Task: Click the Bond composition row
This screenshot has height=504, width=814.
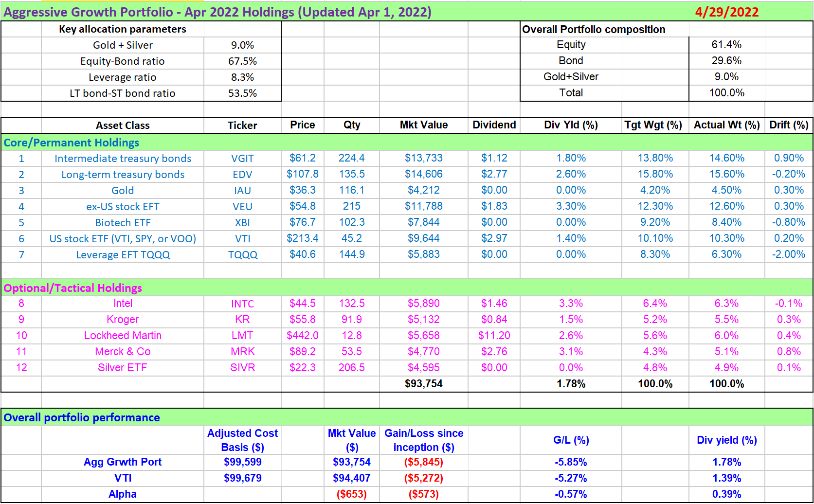Action: [570, 60]
